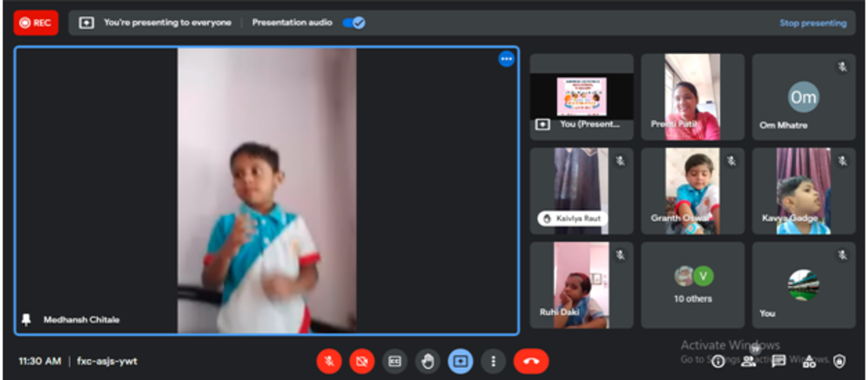Turn on closed captions

click(394, 361)
